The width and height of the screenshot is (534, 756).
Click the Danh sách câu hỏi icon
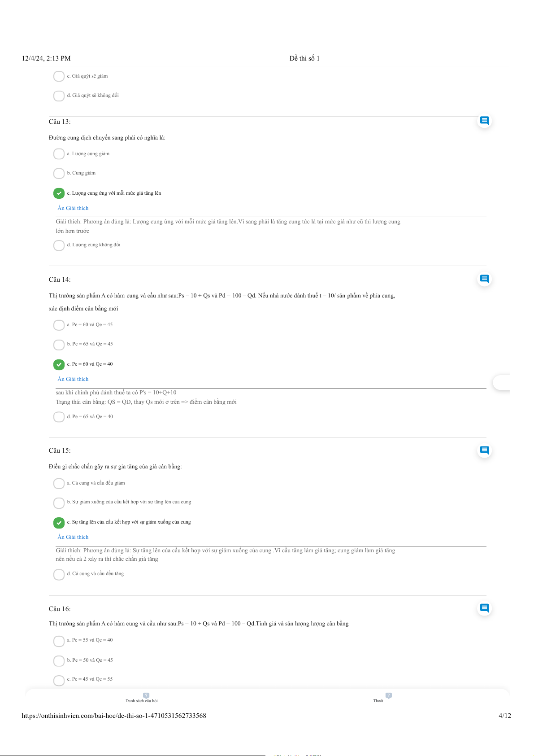(146, 695)
